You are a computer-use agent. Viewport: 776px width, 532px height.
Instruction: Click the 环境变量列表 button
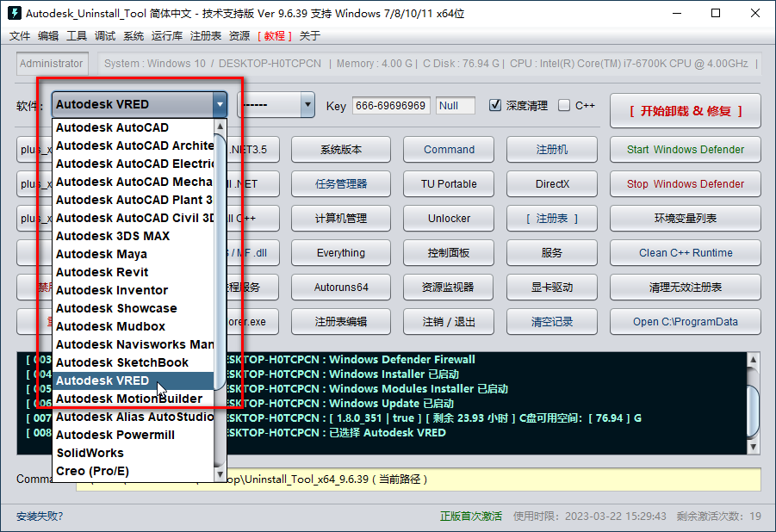pos(686,219)
